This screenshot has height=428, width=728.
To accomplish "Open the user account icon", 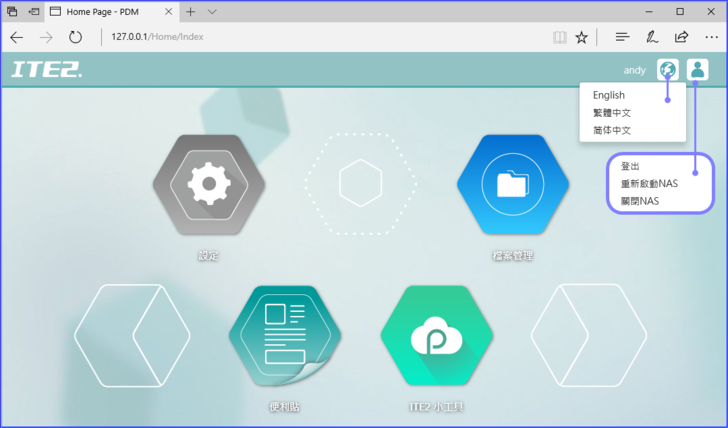I will [x=697, y=70].
